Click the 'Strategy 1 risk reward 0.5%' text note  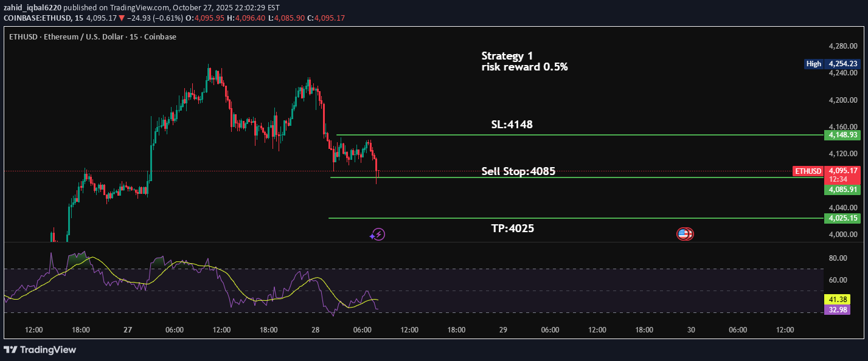(x=524, y=61)
